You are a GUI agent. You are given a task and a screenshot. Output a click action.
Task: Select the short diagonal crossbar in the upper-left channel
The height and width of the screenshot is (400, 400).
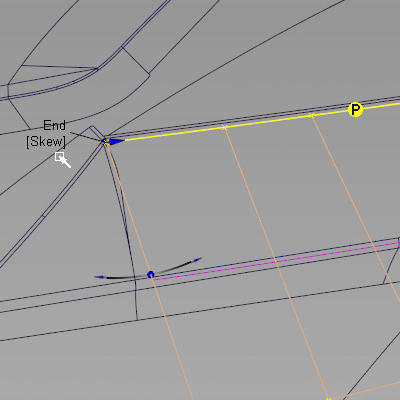136,60
